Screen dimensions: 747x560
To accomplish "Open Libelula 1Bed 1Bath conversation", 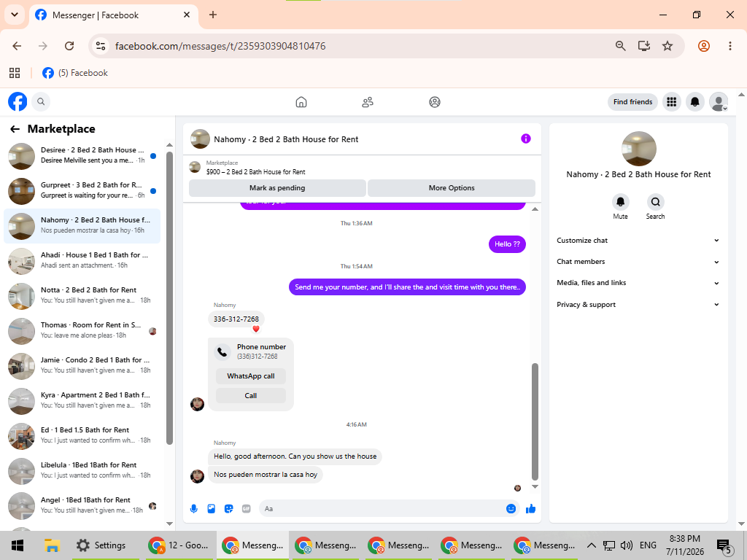I will click(82, 470).
